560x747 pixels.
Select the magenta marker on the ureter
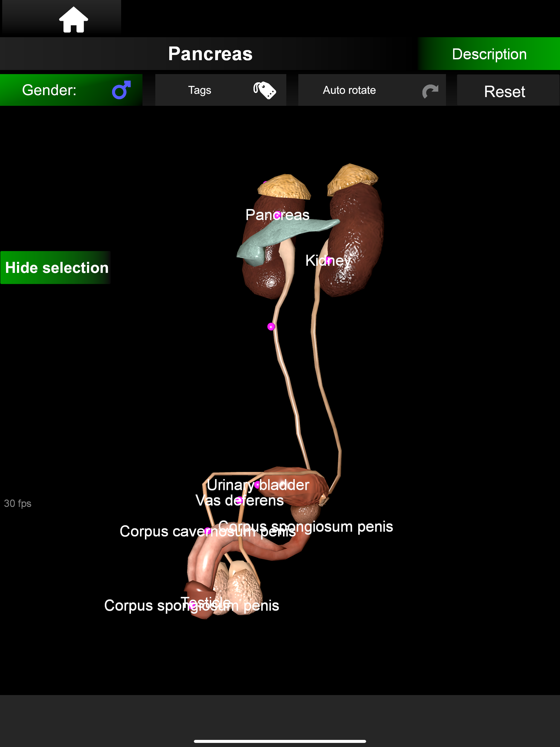271,326
